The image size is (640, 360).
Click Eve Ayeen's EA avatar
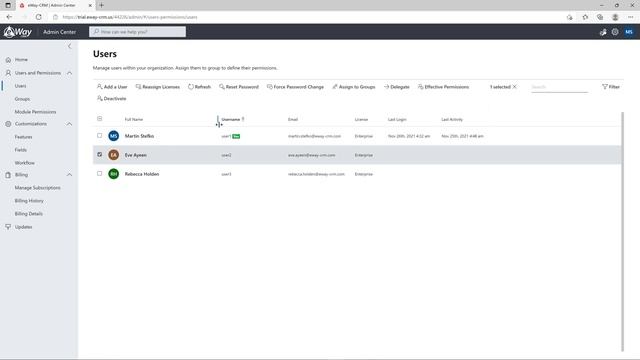[113, 155]
